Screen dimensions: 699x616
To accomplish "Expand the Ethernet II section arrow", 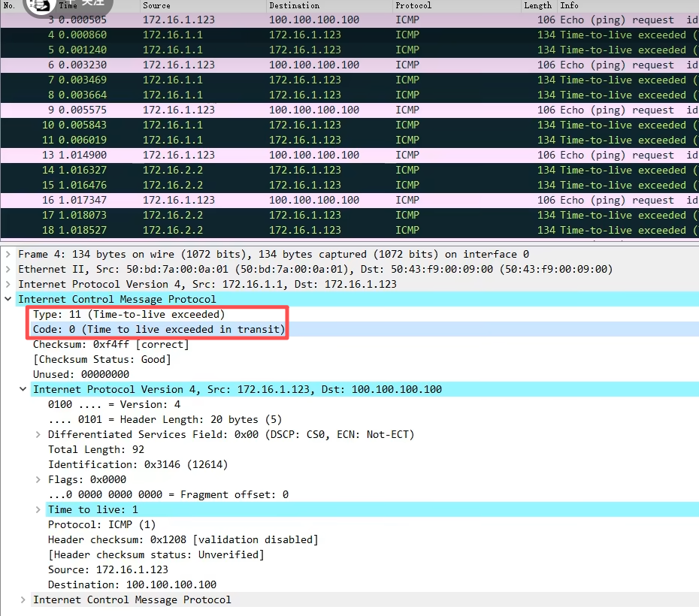I will pyautogui.click(x=8, y=270).
